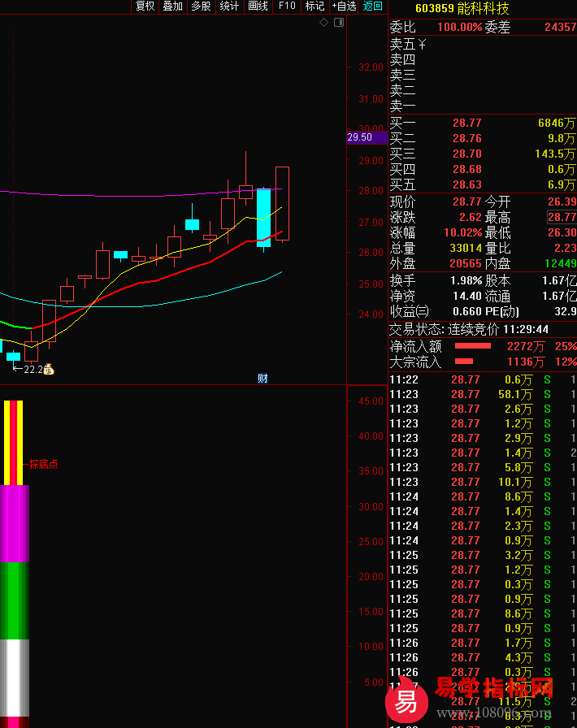Toggle the side panel icon beside the diamond
This screenshot has height=728, width=577.
point(339,23)
